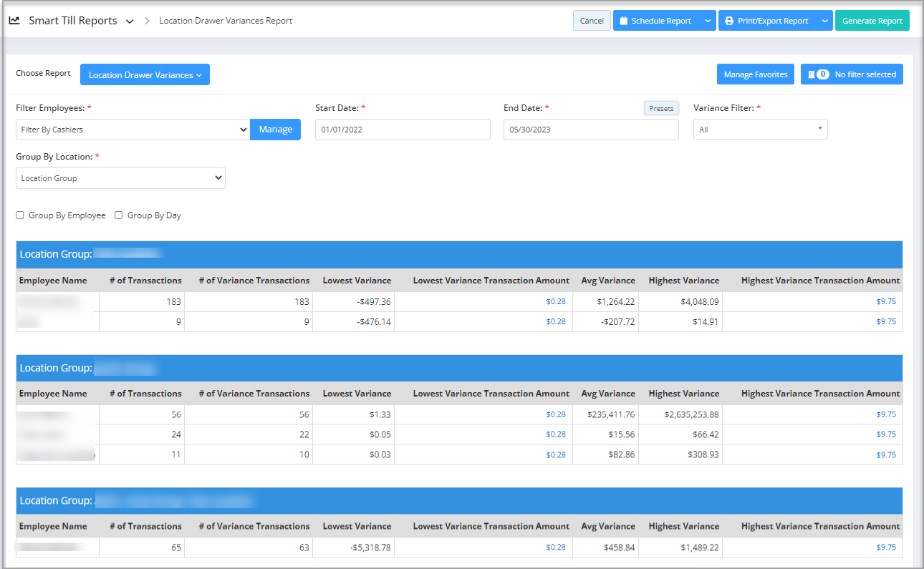924x569 pixels.
Task: Click the $9.75 link in the 183-transactions row
Action: coord(886,301)
